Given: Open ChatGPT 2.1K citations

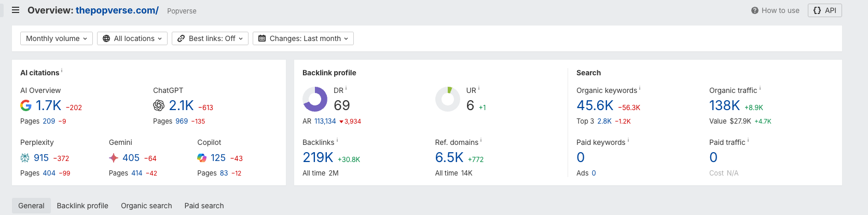Looking at the screenshot, I should point(182,105).
